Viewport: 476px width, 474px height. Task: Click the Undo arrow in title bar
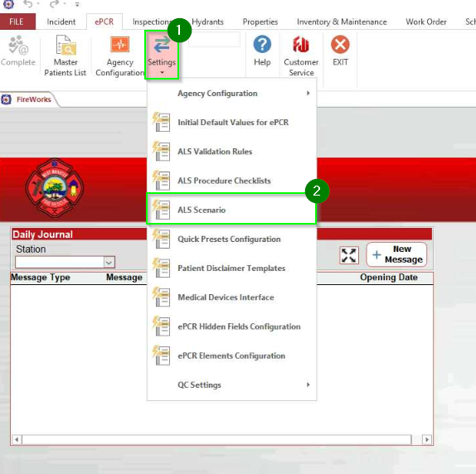[x=28, y=4]
